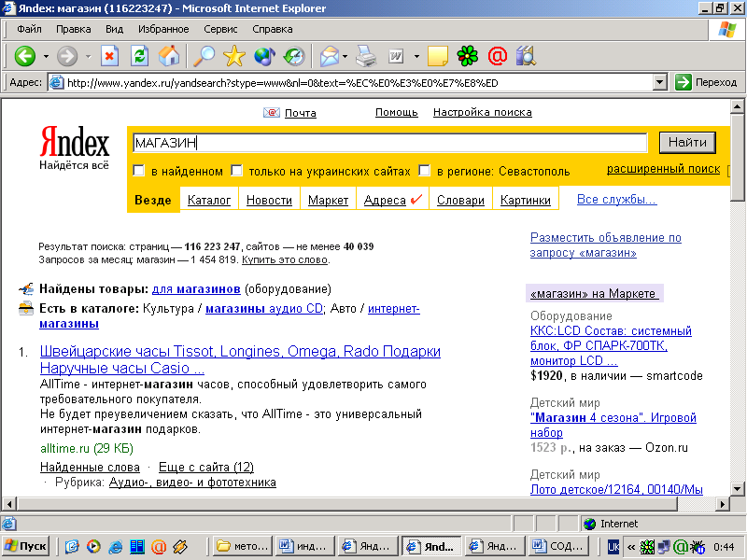747x560 pixels.
Task: Check the 'в регионе: Севастополь' checkbox
Action: [x=424, y=171]
